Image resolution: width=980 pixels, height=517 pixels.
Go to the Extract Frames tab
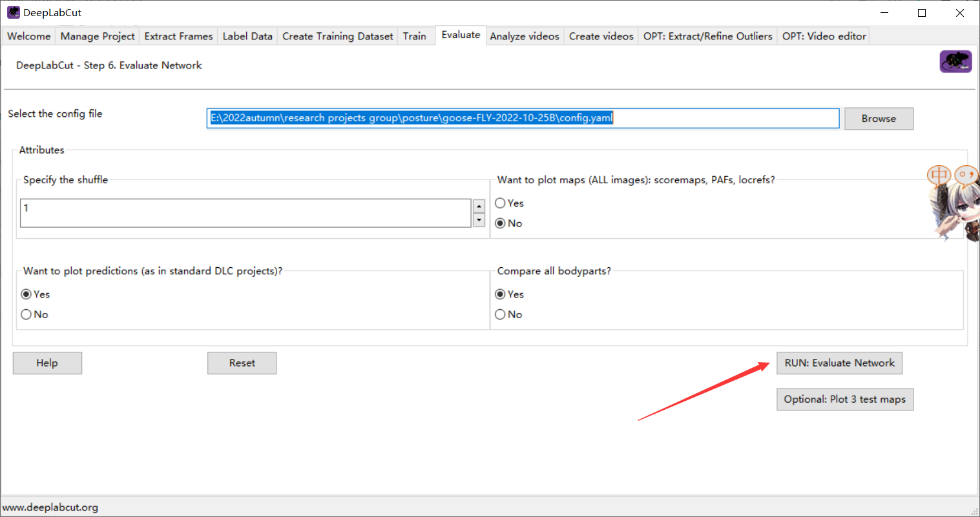pyautogui.click(x=178, y=36)
